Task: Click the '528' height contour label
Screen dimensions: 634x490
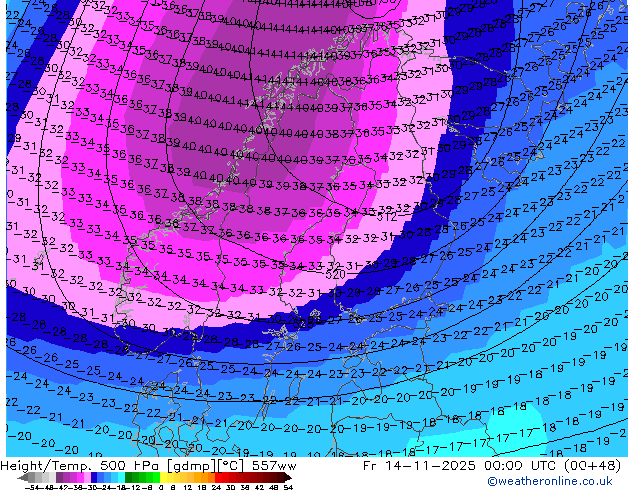Action: tap(303, 324)
